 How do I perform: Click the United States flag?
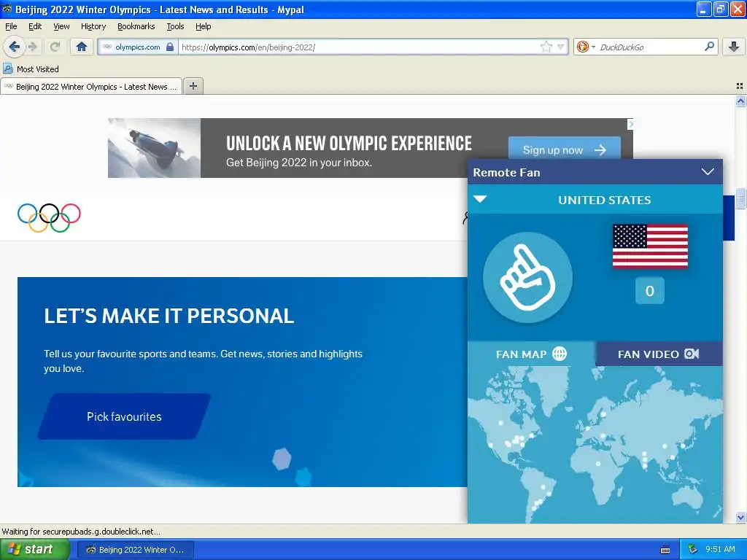(x=650, y=246)
